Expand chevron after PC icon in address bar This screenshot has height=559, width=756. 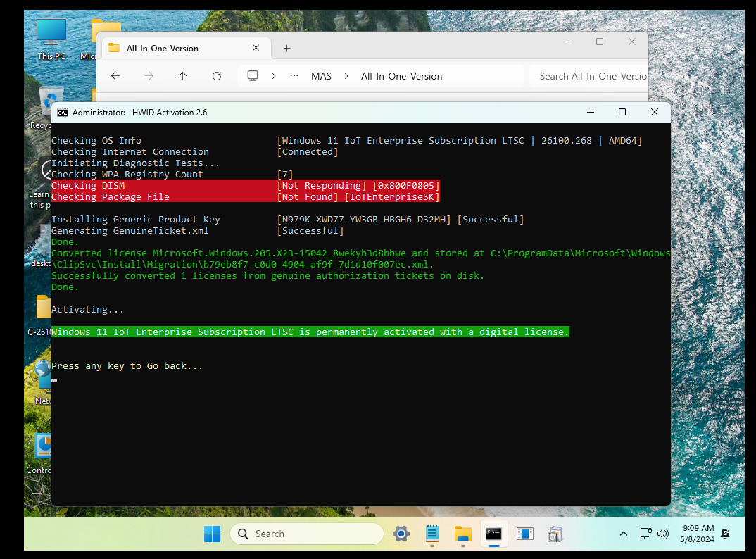tap(274, 76)
